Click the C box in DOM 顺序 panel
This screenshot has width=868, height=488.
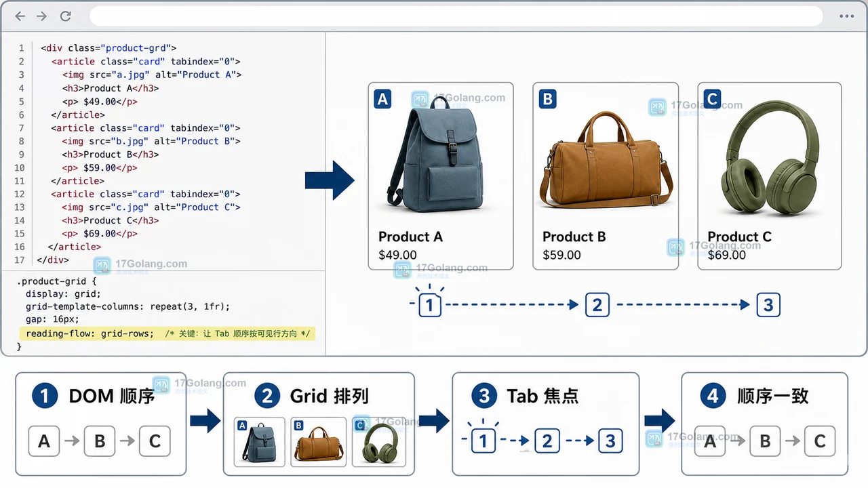[x=155, y=442]
